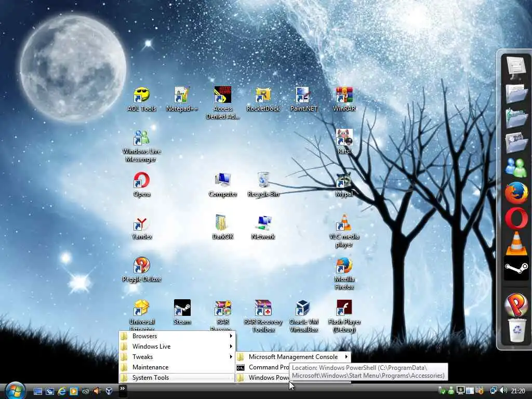This screenshot has height=399, width=532.
Task: Click Show Desktop in quick launch
Action: coord(37,391)
